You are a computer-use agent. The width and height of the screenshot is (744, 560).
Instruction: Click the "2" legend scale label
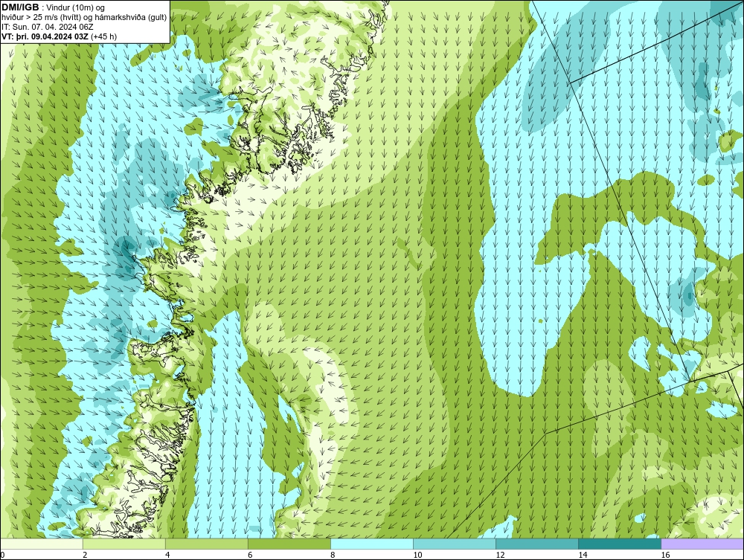(x=85, y=555)
